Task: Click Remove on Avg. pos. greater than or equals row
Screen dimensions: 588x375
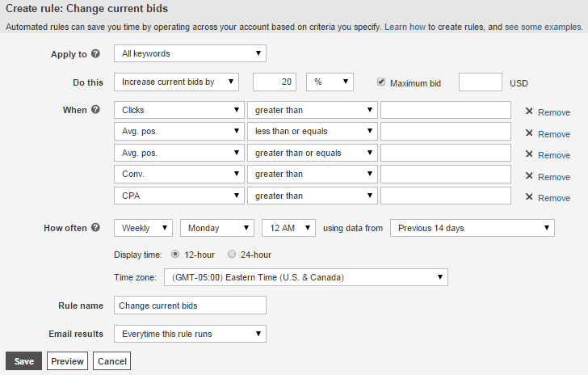Action: [554, 155]
